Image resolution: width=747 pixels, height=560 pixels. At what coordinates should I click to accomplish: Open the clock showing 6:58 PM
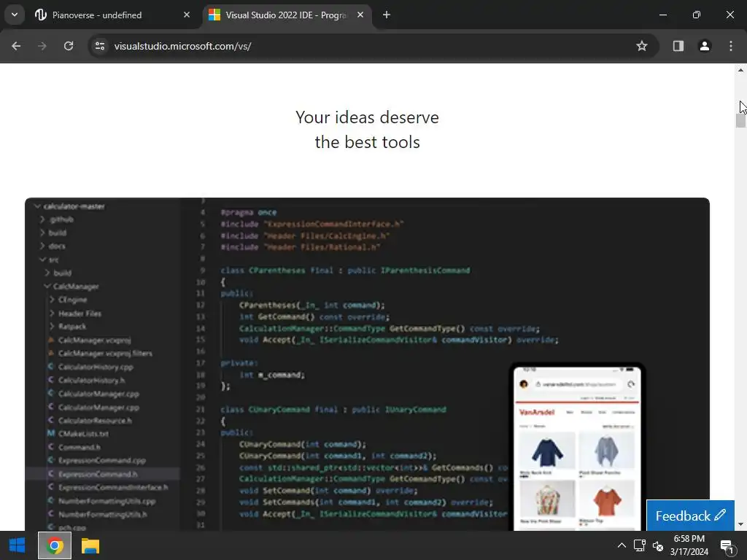(x=689, y=545)
